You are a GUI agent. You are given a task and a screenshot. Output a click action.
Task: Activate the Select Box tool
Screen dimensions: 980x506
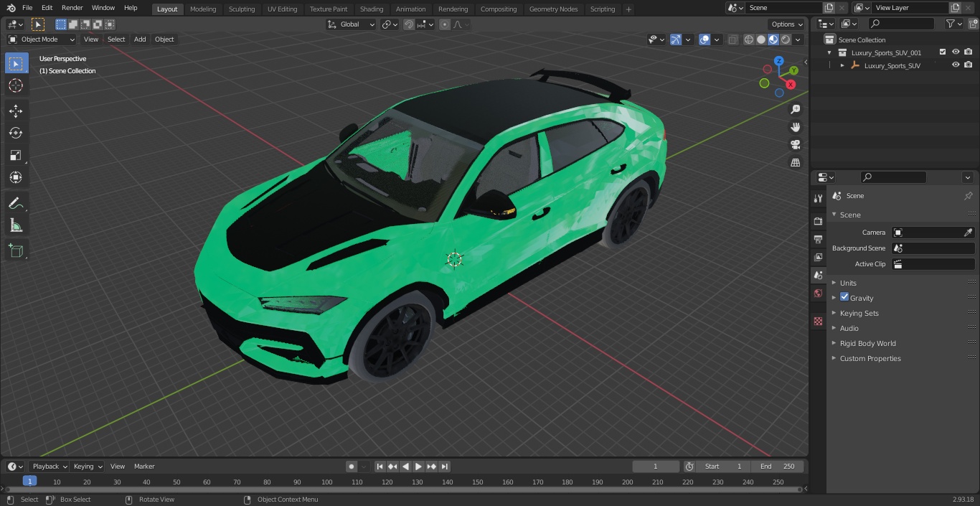point(16,63)
